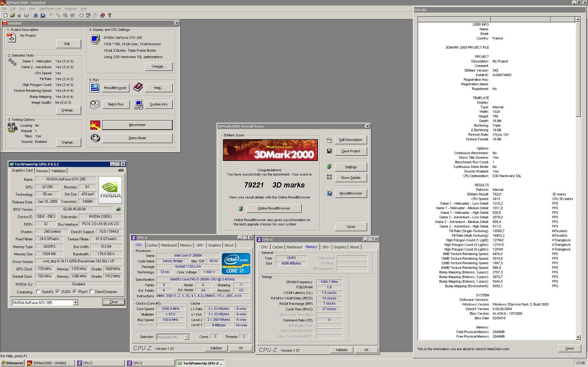
Task: Click the GPU-Z BIOS save chip icon
Action: pos(118,209)
